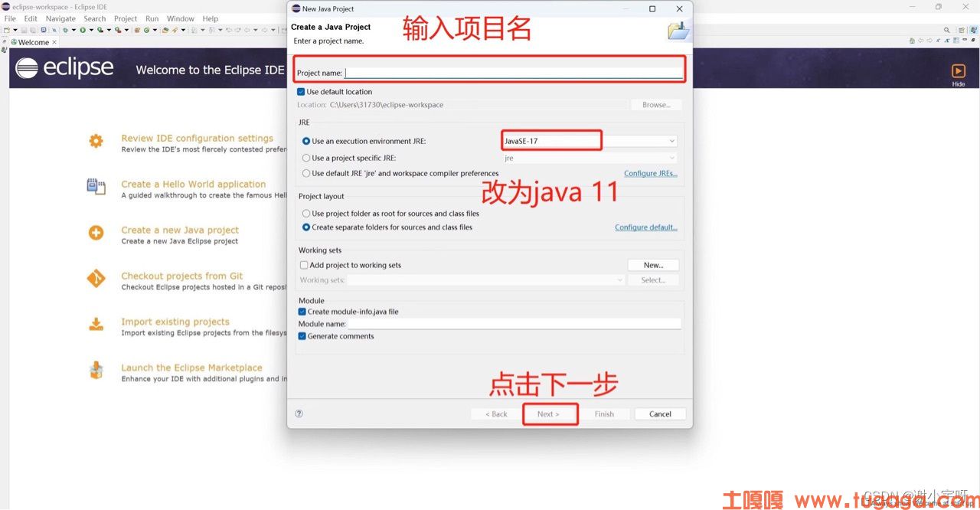Toggle Generate comments checkbox

[x=302, y=336]
